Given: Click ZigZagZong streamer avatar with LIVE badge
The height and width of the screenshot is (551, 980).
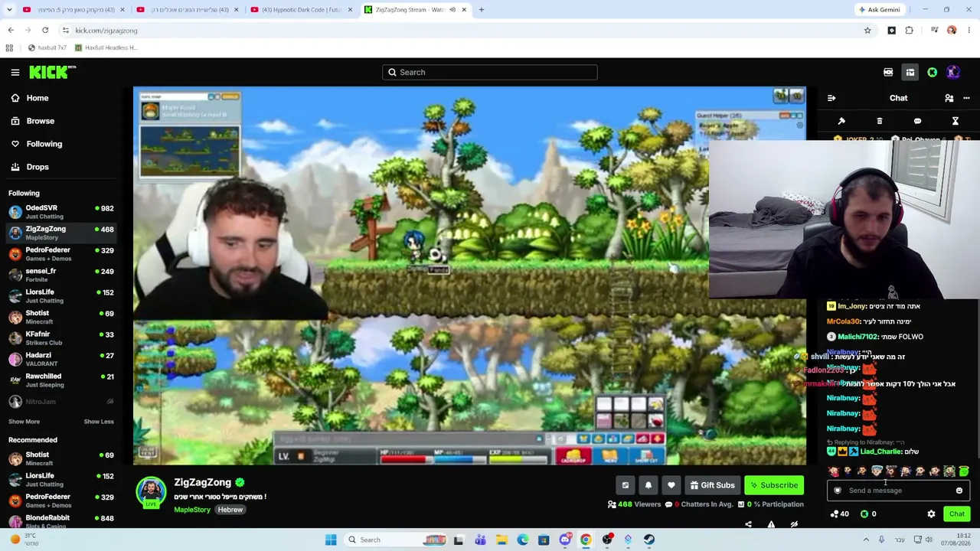Looking at the screenshot, I should (151, 492).
